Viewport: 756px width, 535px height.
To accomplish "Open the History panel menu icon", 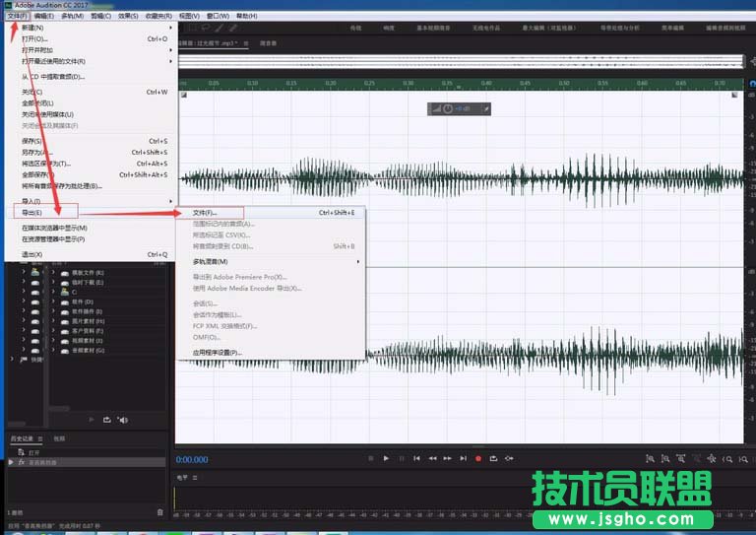I will coord(40,438).
